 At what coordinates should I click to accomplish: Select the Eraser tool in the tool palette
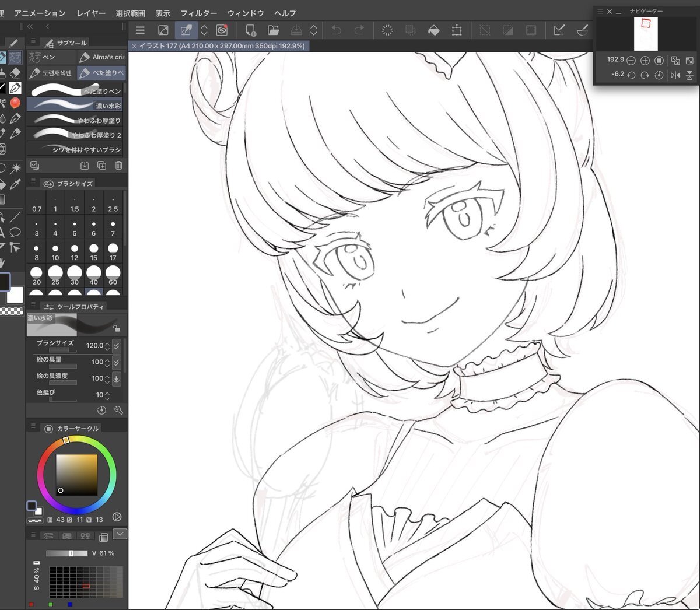click(x=15, y=72)
